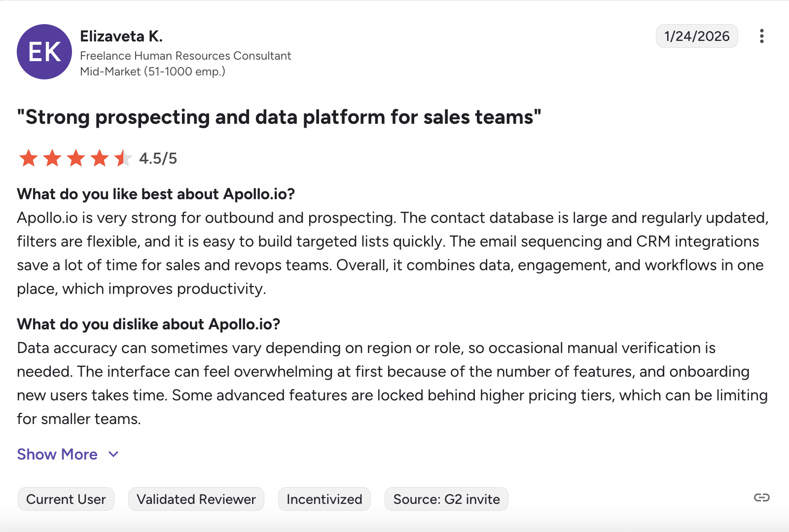The height and width of the screenshot is (532, 789).
Task: Click the Freelance Human Resources Consultant text
Action: point(185,56)
